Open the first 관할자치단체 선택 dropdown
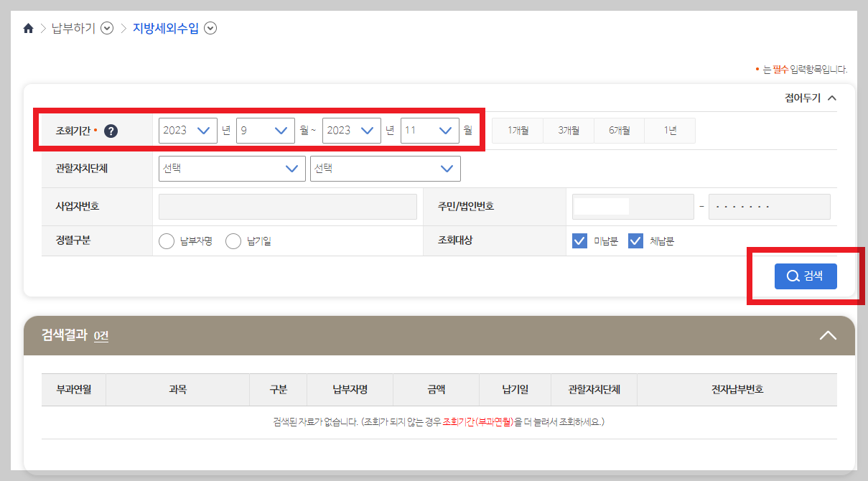The width and height of the screenshot is (868, 481). click(x=231, y=168)
